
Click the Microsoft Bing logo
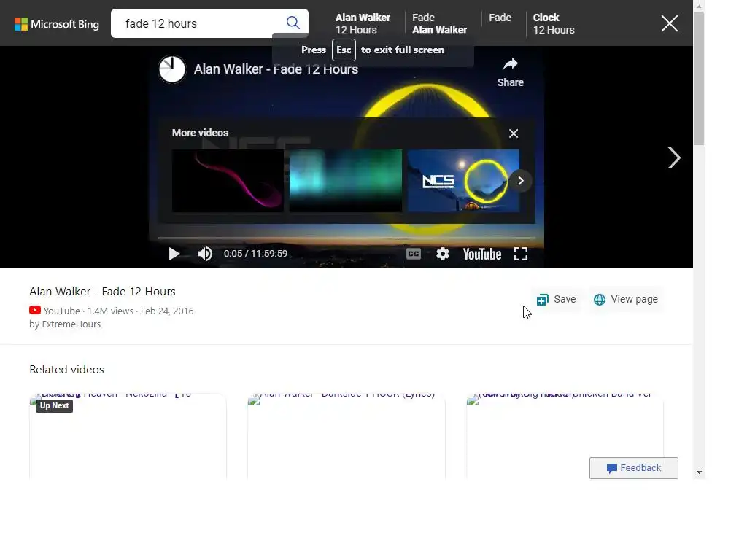coord(57,24)
